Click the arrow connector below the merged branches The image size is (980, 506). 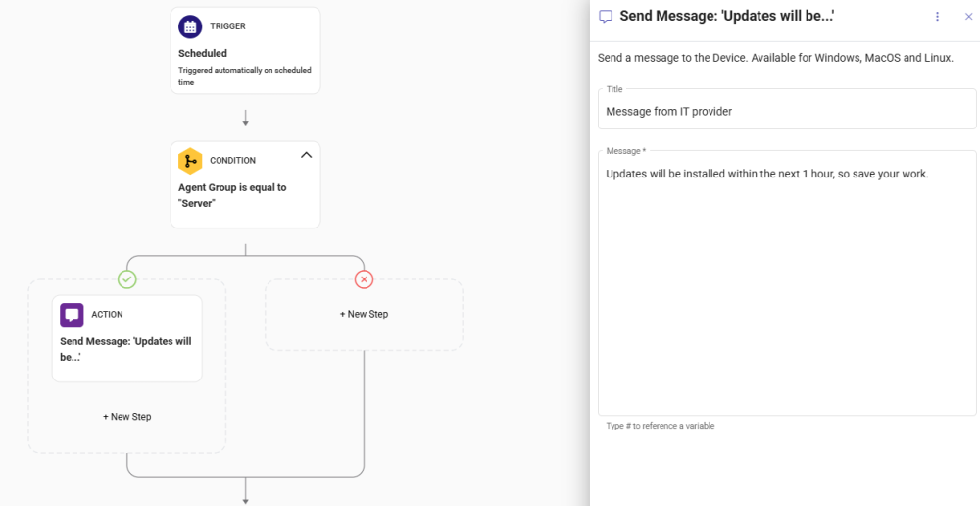pyautogui.click(x=245, y=492)
